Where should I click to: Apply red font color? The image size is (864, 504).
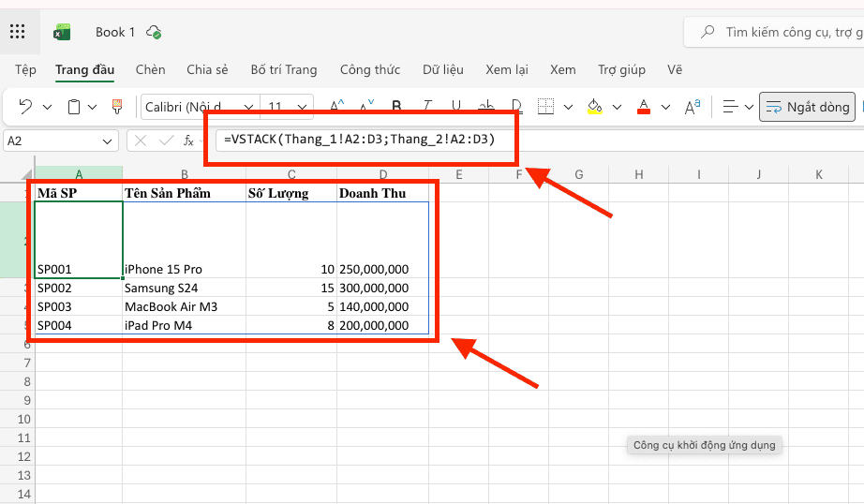pyautogui.click(x=643, y=106)
